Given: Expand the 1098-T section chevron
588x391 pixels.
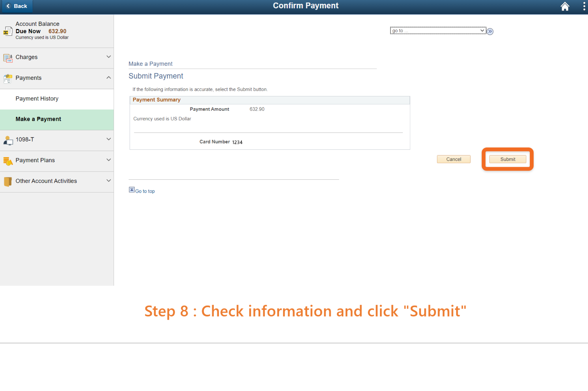Looking at the screenshot, I should tap(108, 139).
